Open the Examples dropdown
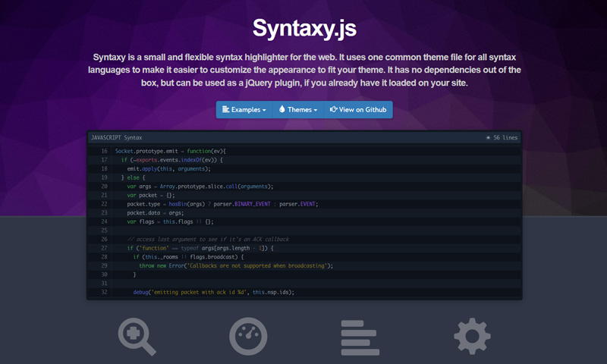Image resolution: width=607 pixels, height=364 pixels. (x=244, y=109)
